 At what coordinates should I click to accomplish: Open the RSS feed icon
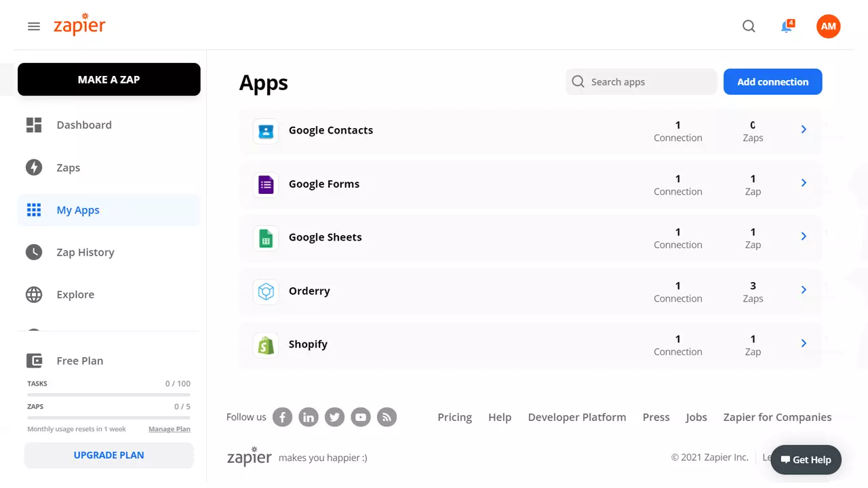point(387,417)
